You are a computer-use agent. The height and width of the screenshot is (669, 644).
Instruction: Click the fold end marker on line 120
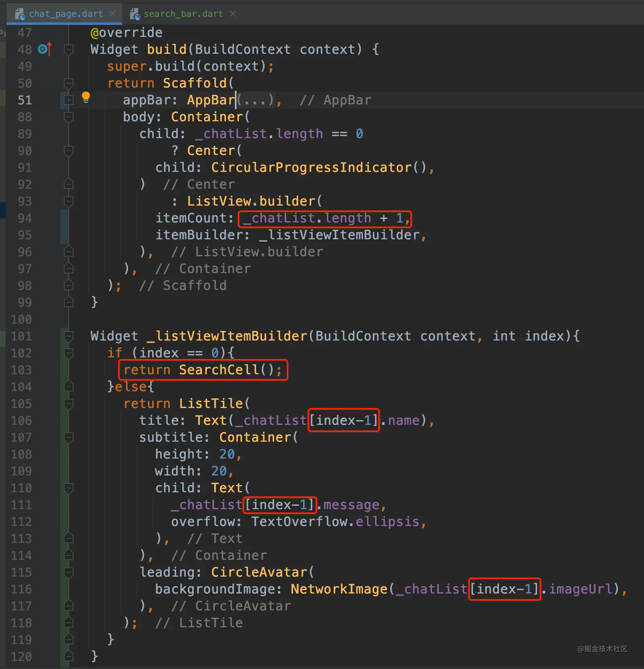[69, 656]
